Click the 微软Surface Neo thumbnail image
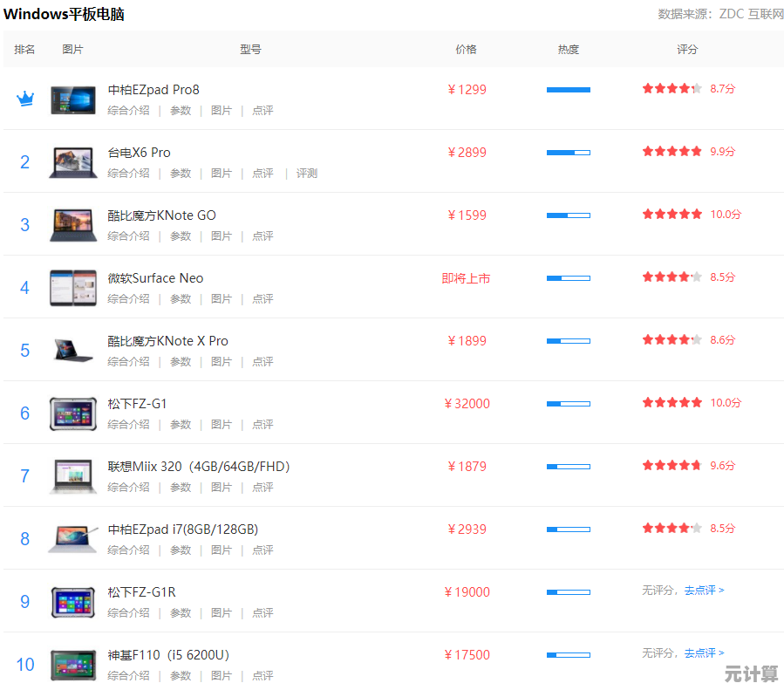Viewport: 784px width, 690px height. (x=72, y=287)
